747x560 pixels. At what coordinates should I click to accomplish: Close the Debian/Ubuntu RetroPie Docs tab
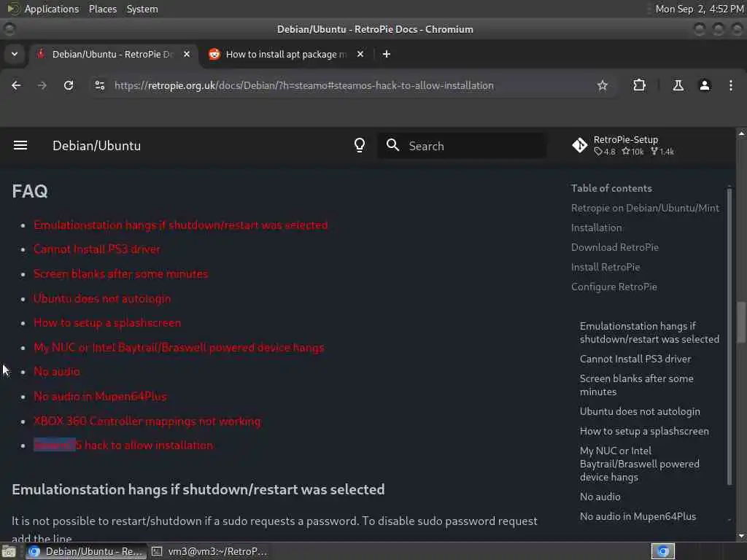(x=187, y=54)
